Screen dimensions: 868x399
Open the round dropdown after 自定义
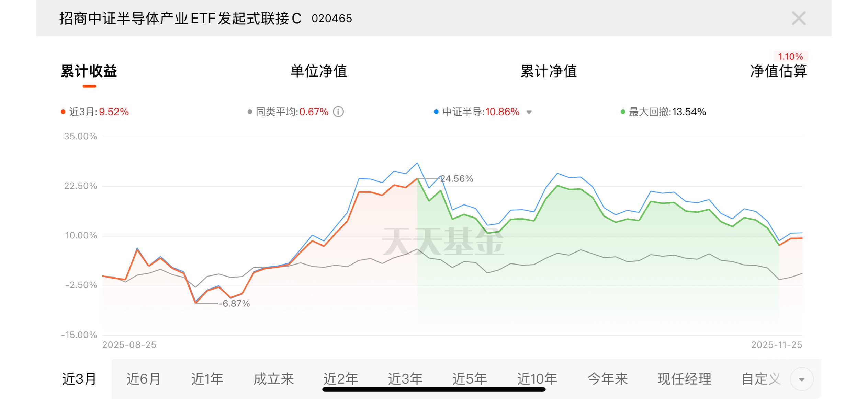pos(801,379)
